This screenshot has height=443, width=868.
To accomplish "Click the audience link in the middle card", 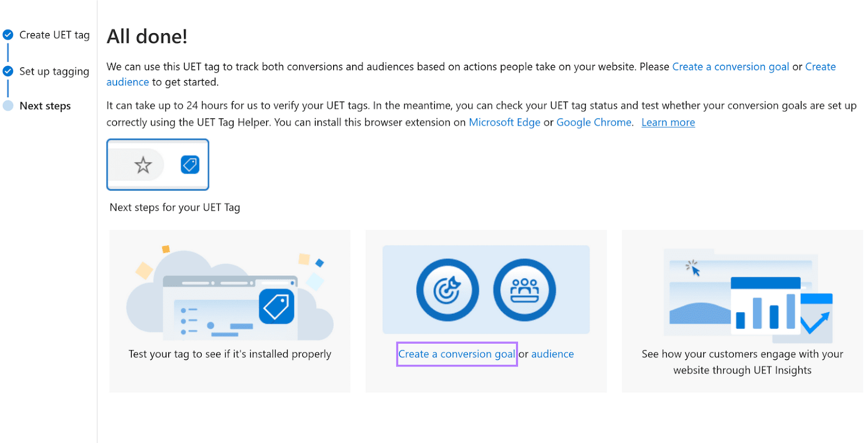I will point(552,354).
